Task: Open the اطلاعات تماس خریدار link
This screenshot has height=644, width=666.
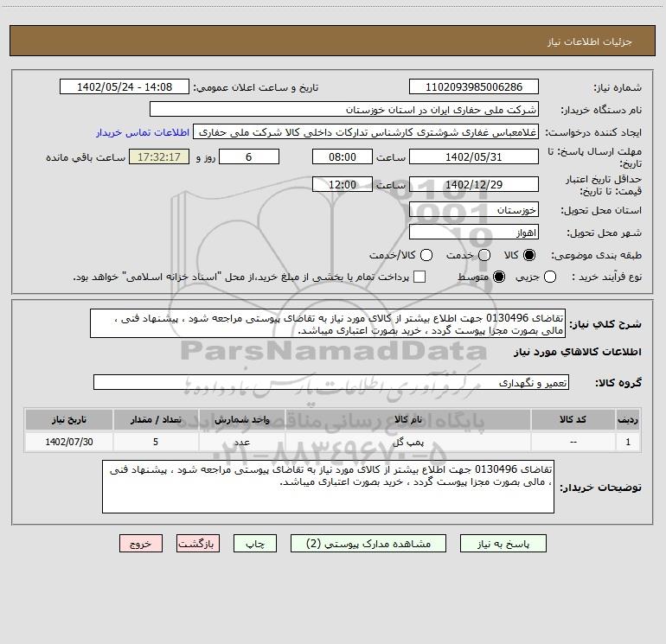Action: click(x=143, y=132)
